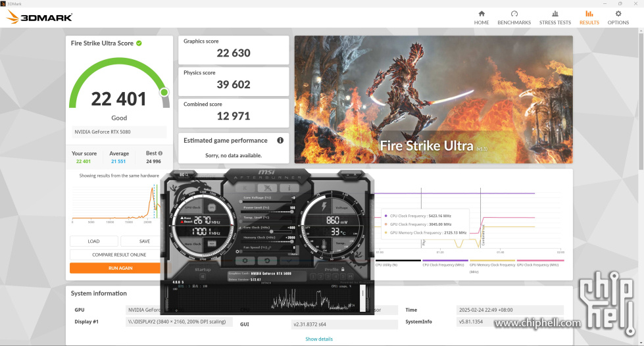Select Afterburner profile slot 5
This screenshot has height=346, width=644.
click(x=343, y=276)
